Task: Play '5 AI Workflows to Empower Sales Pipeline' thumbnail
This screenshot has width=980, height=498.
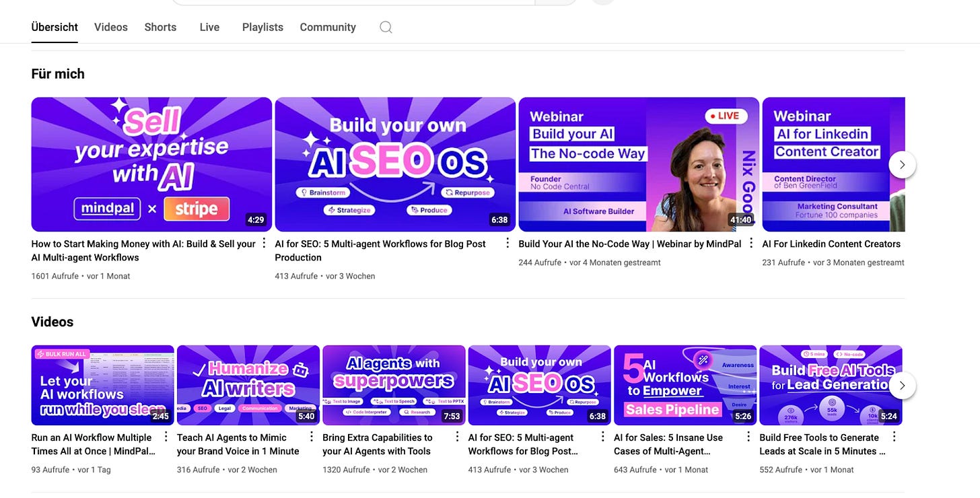Action: (x=685, y=386)
